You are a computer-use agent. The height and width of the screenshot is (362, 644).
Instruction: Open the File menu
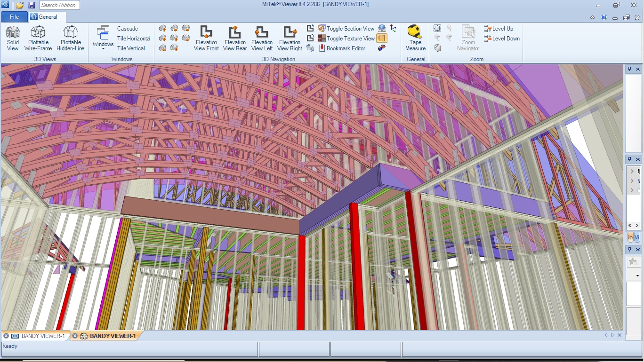[14, 17]
